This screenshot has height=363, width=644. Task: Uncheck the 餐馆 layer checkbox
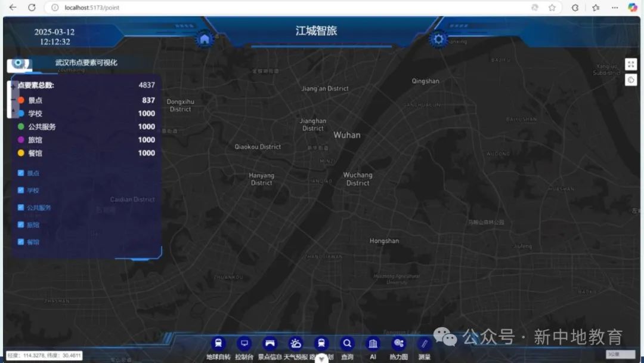pos(20,242)
